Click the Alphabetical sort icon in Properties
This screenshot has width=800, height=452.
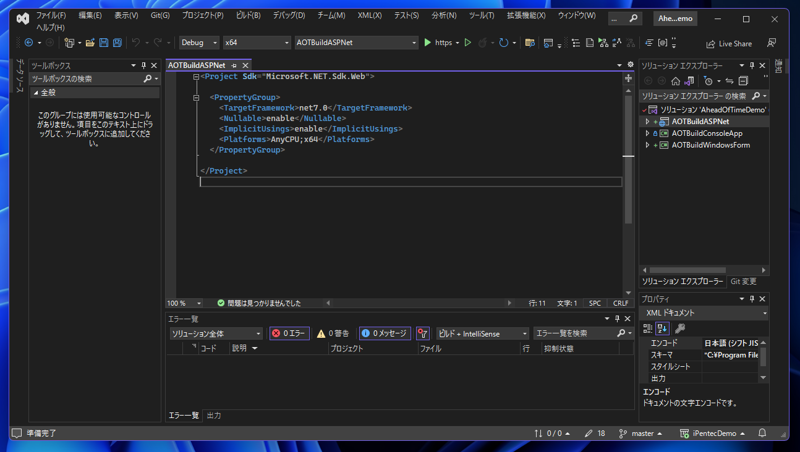coord(662,329)
